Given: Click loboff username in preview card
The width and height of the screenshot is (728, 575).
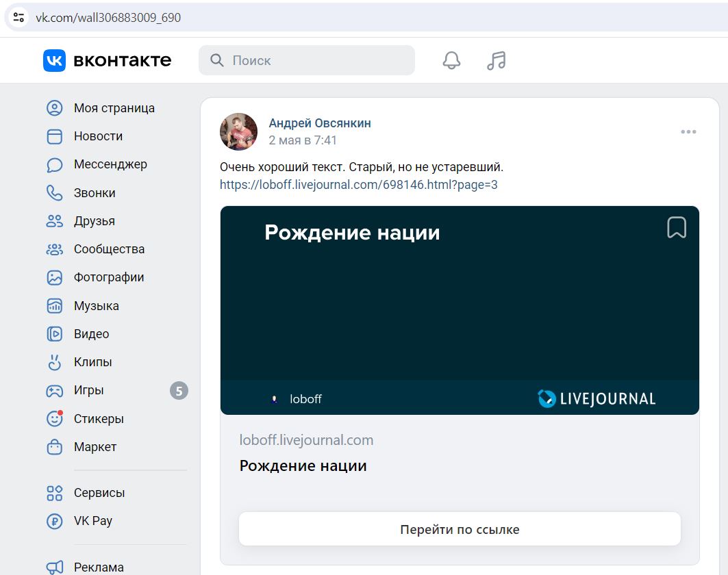Looking at the screenshot, I should click(305, 399).
